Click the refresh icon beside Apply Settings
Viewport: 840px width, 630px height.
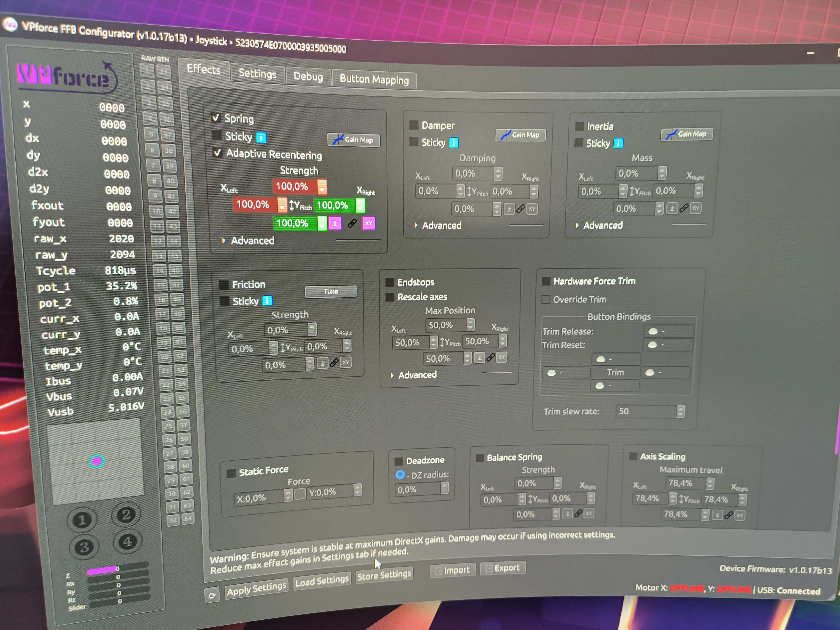tap(212, 595)
